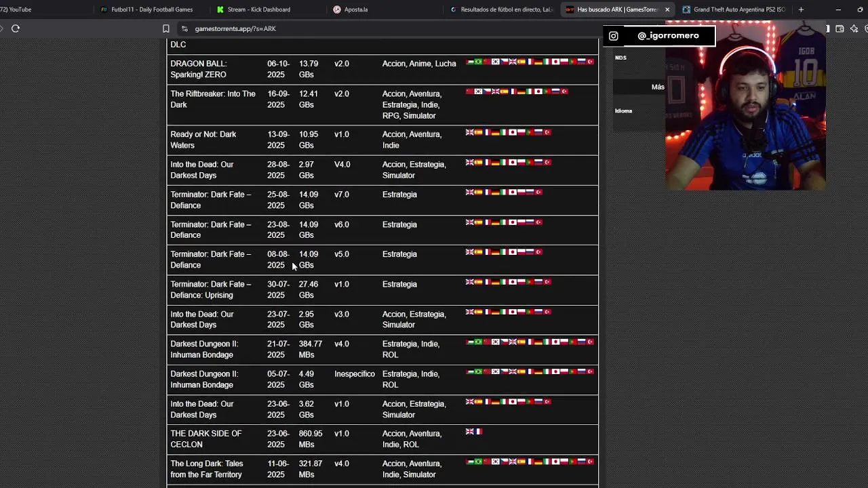Expand the Más option in the sidebar

[x=658, y=87]
